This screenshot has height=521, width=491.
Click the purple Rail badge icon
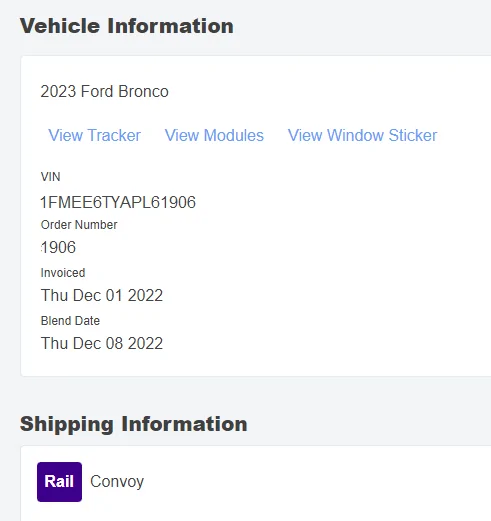(x=59, y=482)
